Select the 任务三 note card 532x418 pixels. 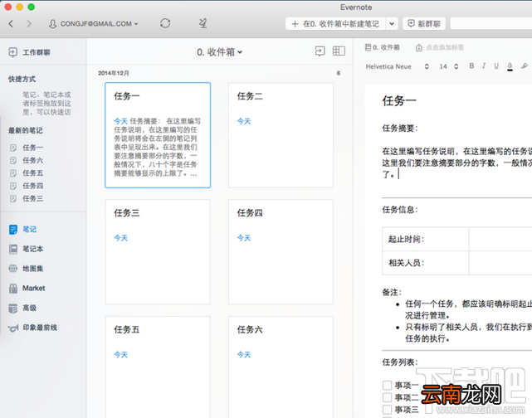pos(158,251)
